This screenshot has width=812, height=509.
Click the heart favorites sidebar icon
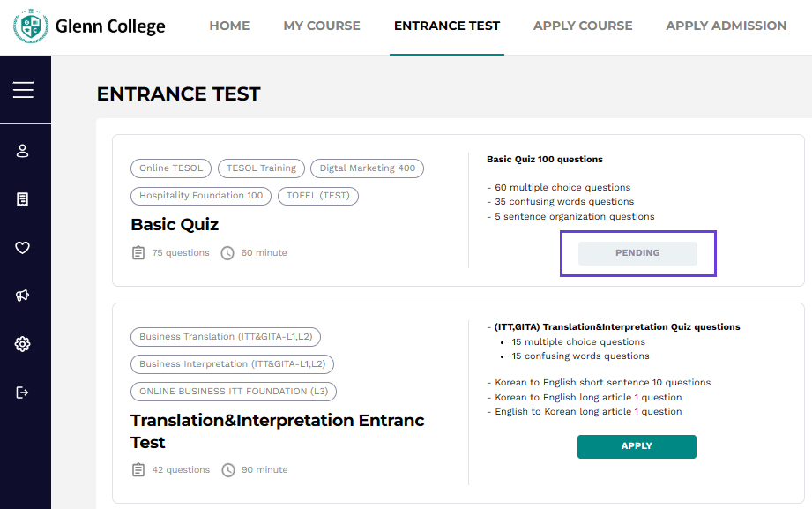pos(23,248)
